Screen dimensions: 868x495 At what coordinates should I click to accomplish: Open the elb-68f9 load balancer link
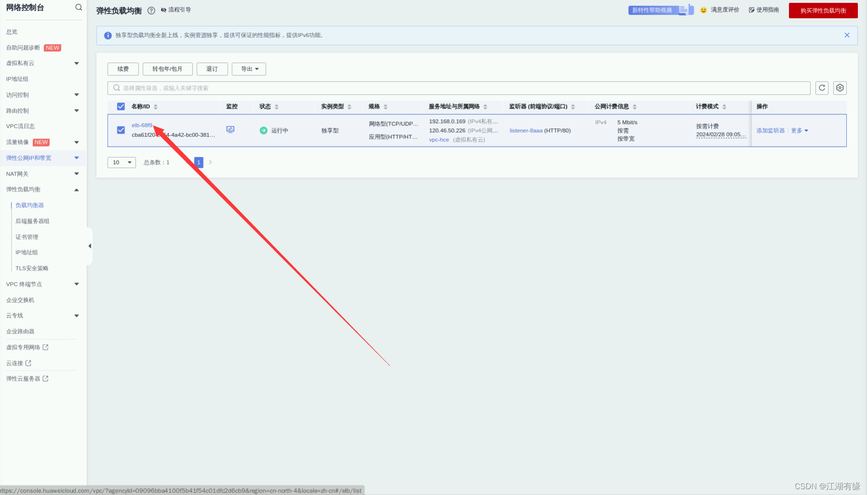[142, 125]
